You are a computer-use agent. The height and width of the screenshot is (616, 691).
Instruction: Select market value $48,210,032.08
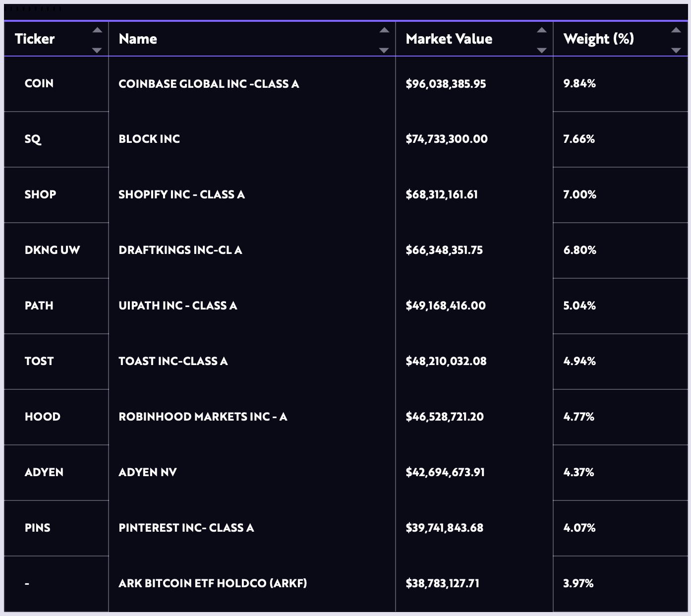(x=446, y=362)
